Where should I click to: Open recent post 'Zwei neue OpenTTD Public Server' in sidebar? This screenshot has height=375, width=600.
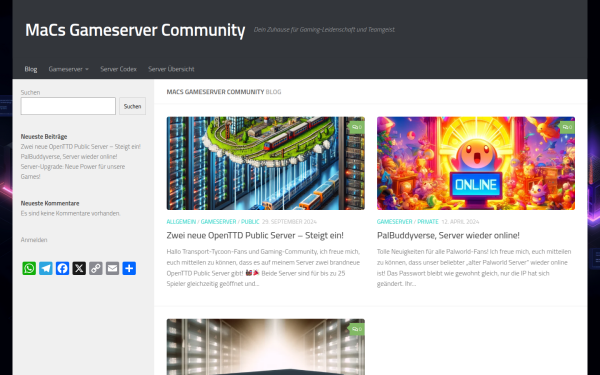(x=81, y=147)
